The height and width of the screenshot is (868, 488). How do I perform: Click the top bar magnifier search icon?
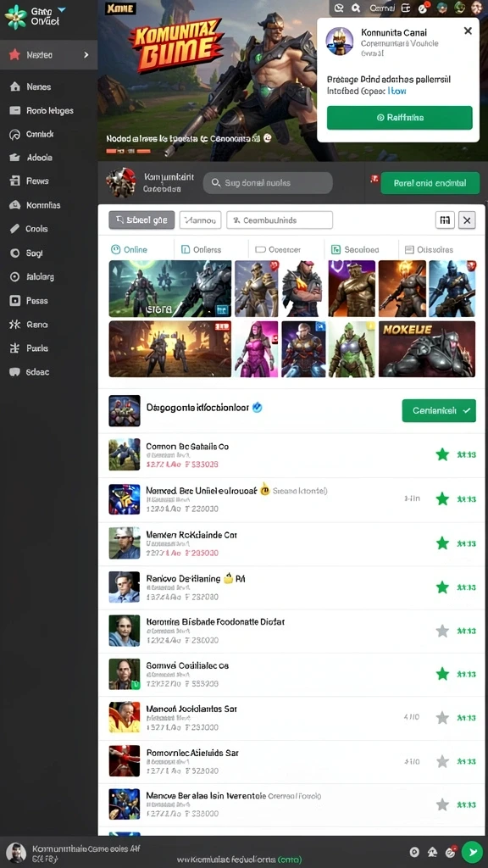356,8
